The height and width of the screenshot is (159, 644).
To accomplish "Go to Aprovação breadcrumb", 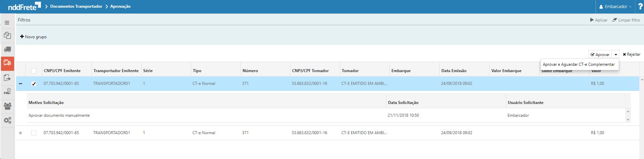I will pyautogui.click(x=120, y=6).
